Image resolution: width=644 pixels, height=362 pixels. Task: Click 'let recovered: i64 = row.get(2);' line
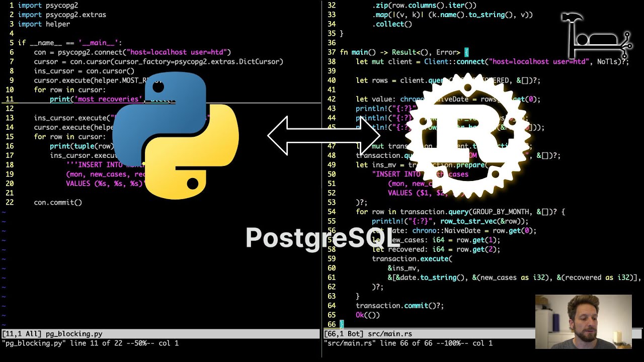coord(436,249)
